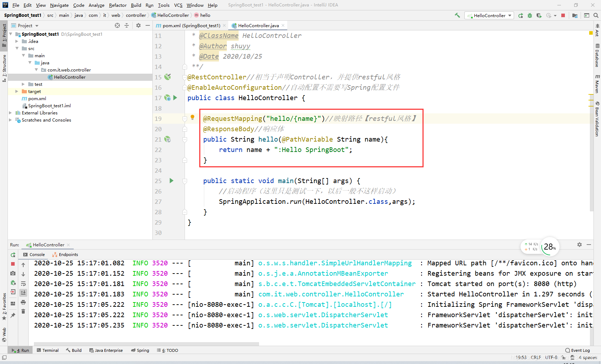Screen dimensions: 601x364
Task: Stop the process in the Run panel
Action: [x=13, y=264]
